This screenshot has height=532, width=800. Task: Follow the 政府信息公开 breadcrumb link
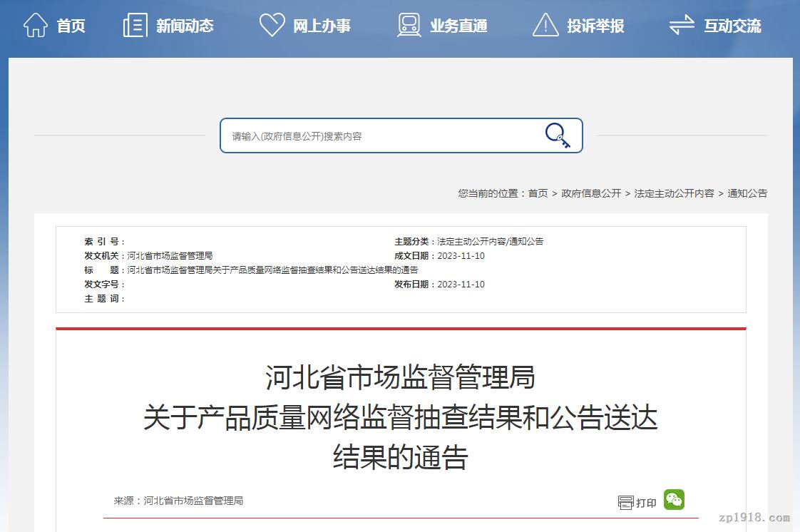click(591, 193)
